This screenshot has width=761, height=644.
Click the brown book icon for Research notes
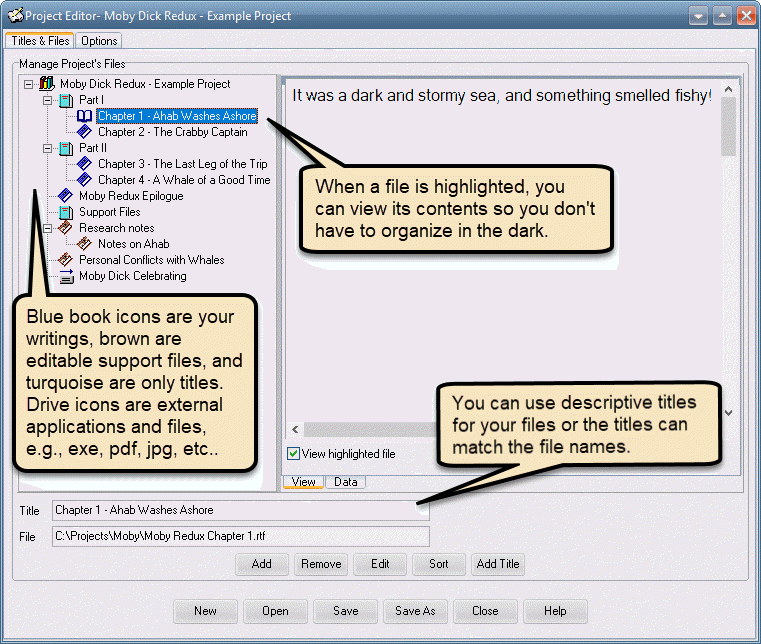(66, 228)
